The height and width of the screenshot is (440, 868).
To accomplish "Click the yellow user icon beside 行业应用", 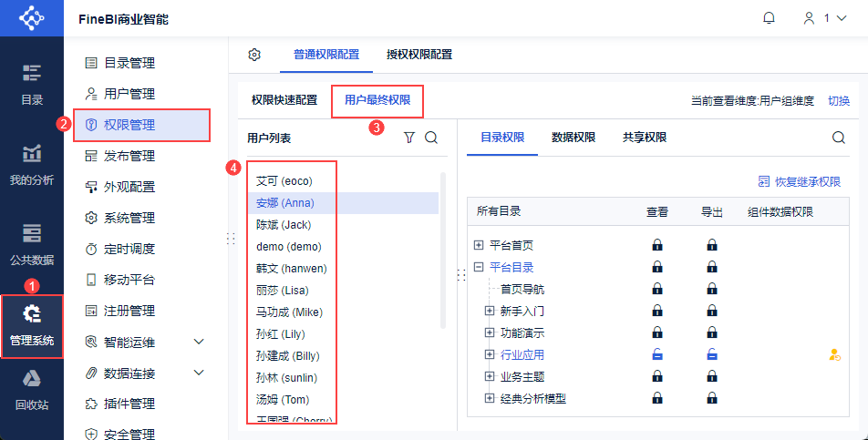I will pos(835,355).
